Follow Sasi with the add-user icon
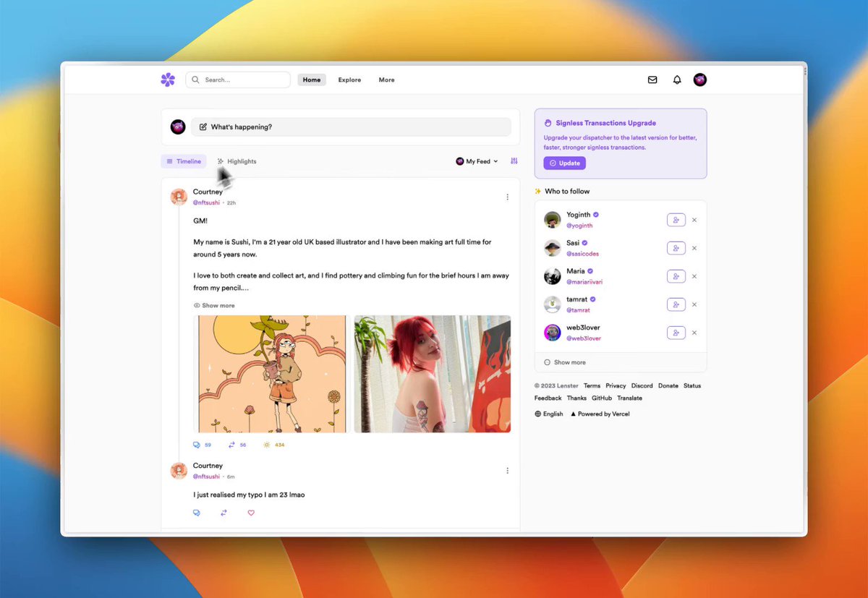The width and height of the screenshot is (868, 598). [x=676, y=248]
